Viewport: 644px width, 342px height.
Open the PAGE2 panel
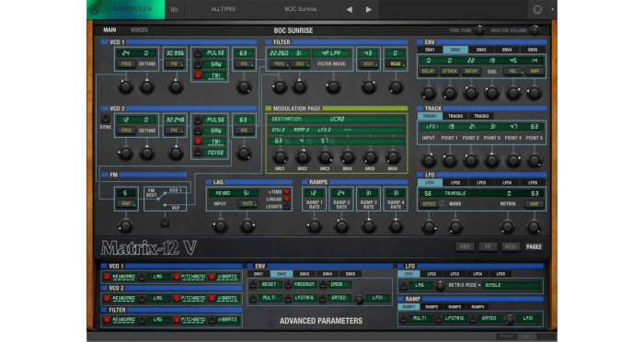coord(534,246)
